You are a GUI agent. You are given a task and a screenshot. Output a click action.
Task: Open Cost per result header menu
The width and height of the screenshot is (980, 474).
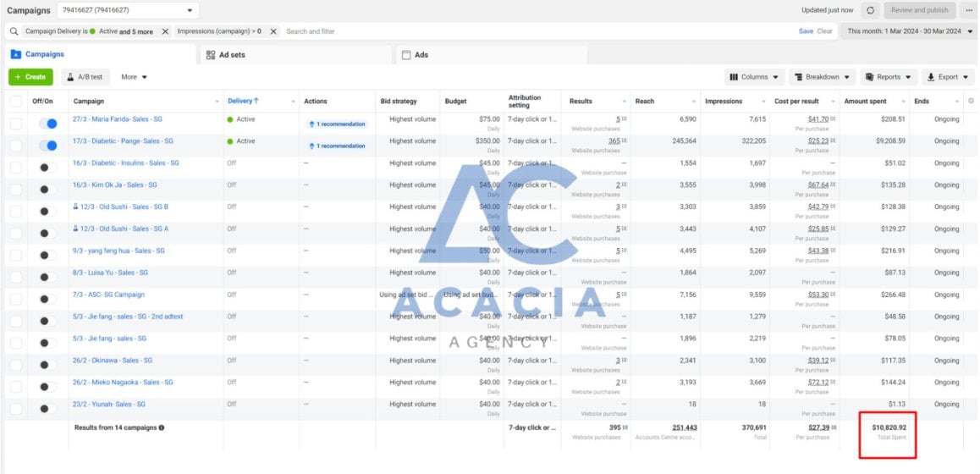point(833,102)
